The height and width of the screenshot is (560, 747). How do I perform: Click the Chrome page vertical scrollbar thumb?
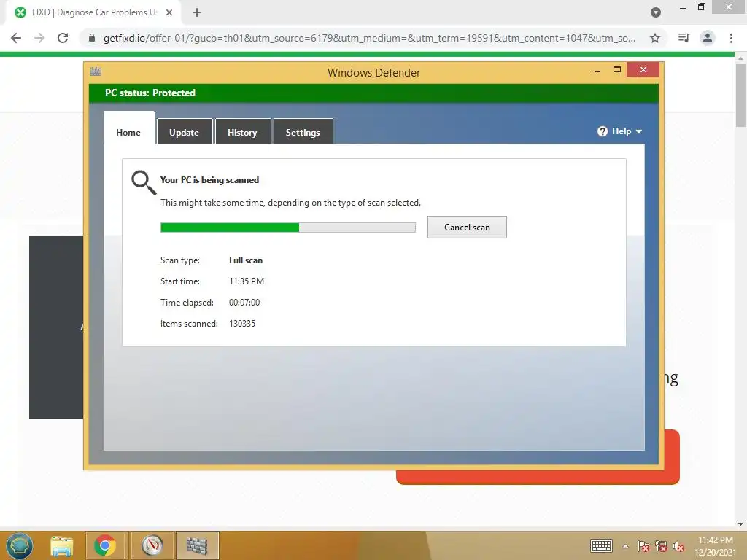[740, 96]
